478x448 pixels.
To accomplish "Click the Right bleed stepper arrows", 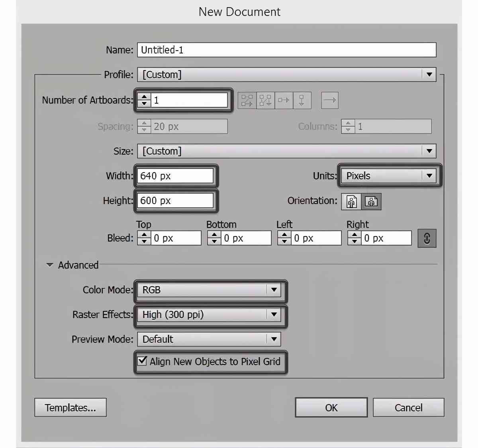I will coord(354,238).
